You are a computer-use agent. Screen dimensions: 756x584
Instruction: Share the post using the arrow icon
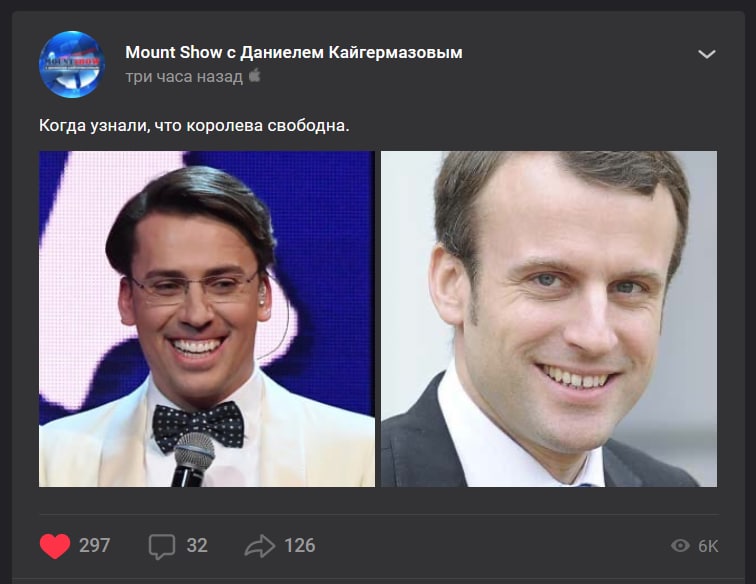point(259,546)
